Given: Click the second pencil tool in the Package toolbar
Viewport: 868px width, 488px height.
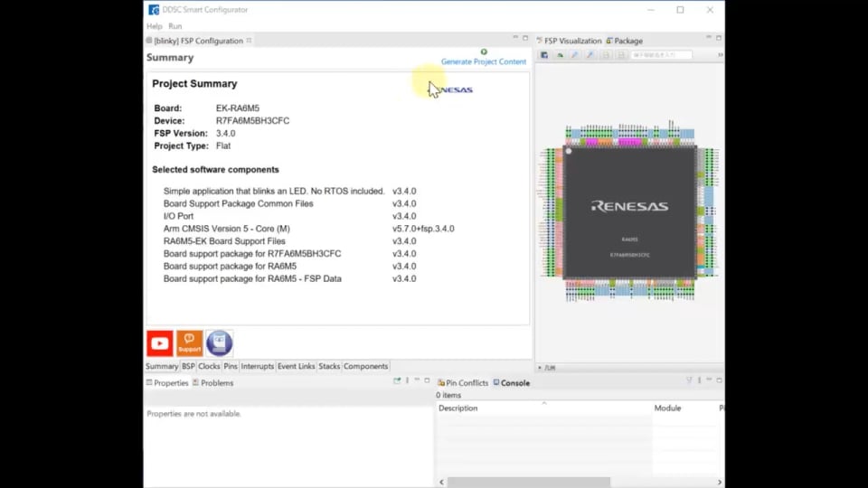Looking at the screenshot, I should [590, 55].
